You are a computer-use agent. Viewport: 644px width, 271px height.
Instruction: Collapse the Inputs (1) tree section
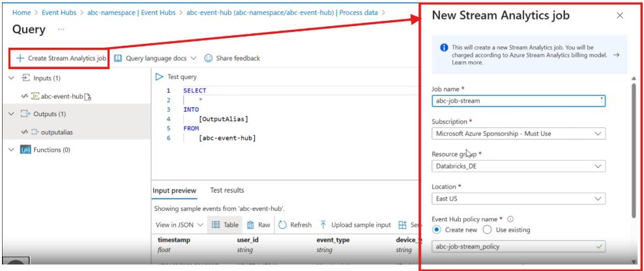coord(12,78)
